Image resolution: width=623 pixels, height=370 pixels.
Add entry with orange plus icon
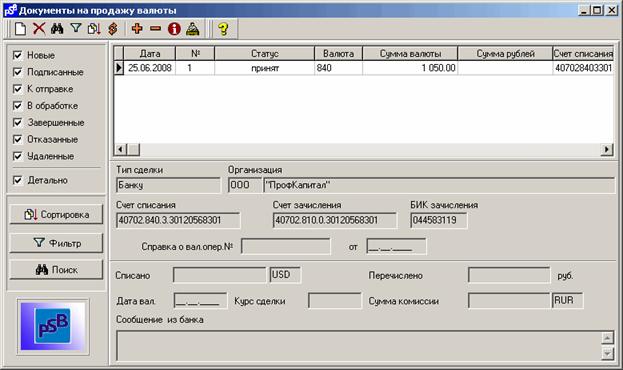[x=137, y=29]
